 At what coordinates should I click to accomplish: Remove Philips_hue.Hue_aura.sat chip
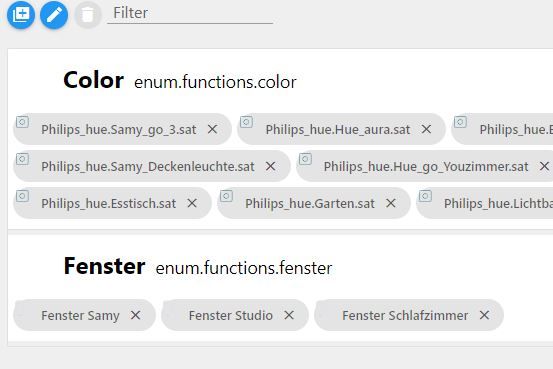pyautogui.click(x=426, y=129)
